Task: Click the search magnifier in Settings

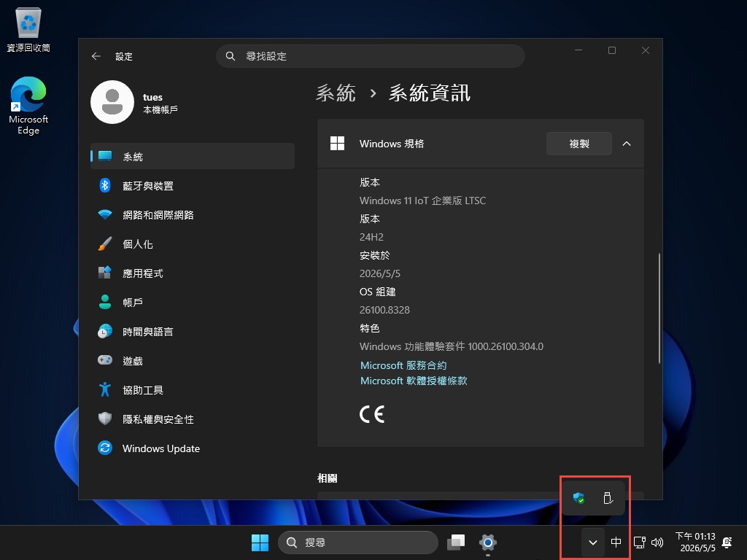Action: point(231,56)
